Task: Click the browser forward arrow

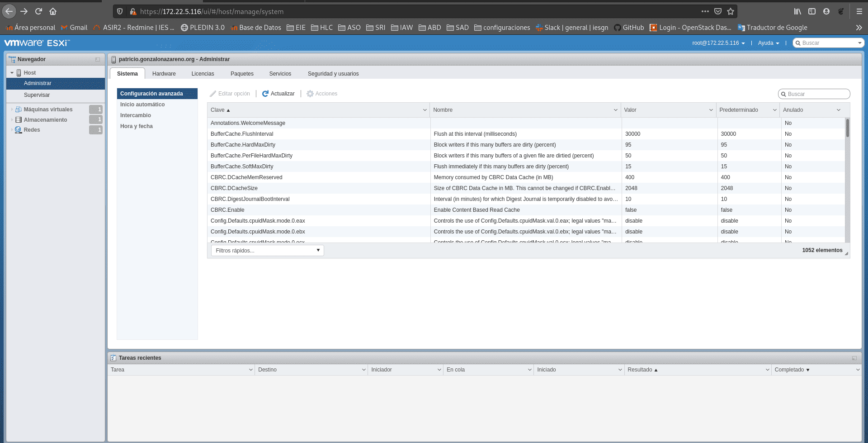Action: click(24, 11)
